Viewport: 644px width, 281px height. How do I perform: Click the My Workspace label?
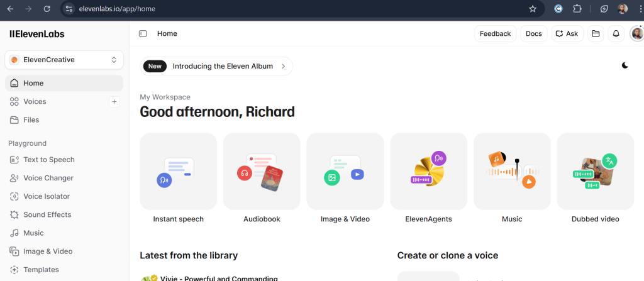(x=165, y=97)
